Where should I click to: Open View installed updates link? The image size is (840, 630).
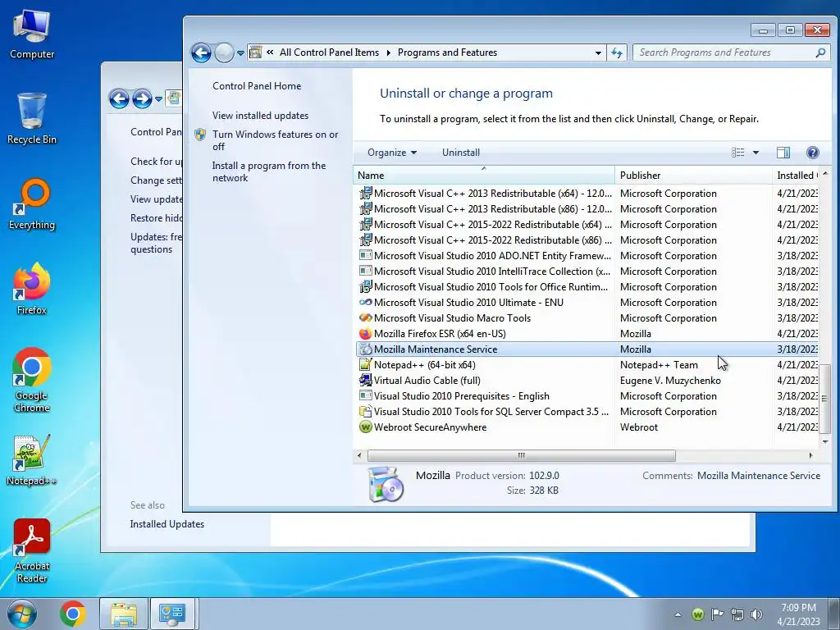coord(260,116)
